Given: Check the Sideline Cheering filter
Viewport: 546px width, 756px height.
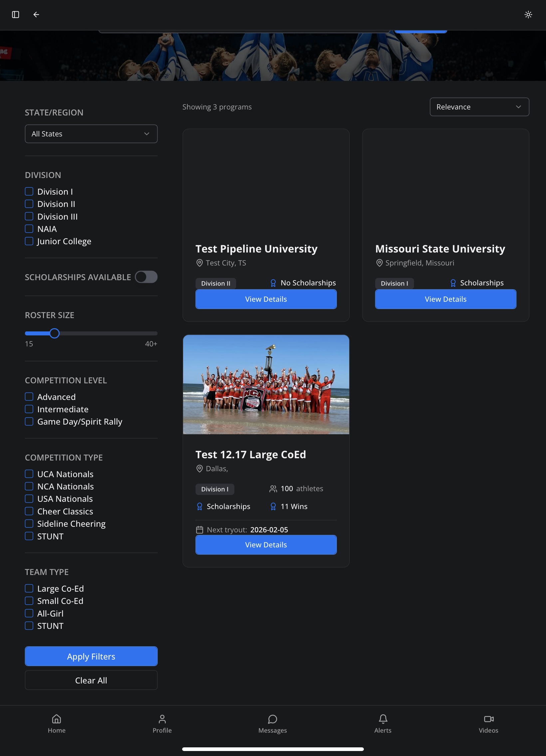Looking at the screenshot, I should click(x=29, y=524).
